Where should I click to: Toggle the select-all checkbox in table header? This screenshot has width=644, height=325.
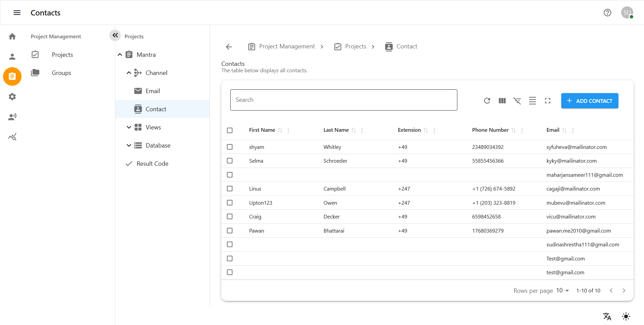[x=230, y=130]
